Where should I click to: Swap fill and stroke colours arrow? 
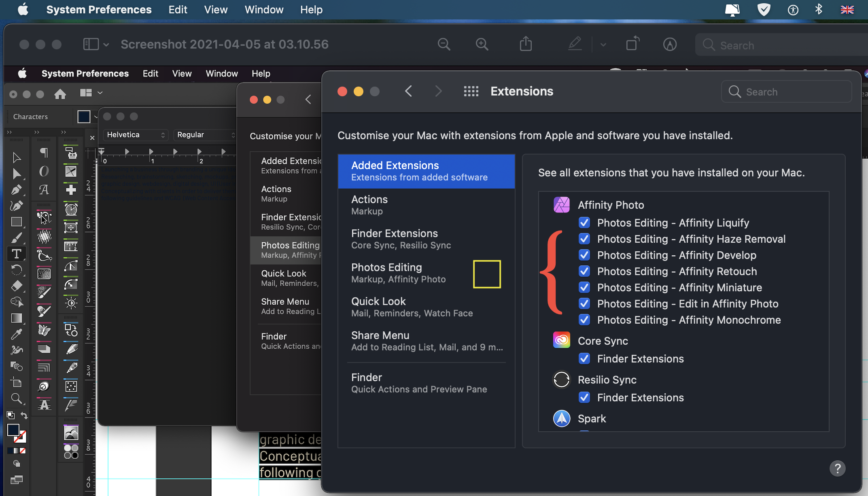(24, 415)
